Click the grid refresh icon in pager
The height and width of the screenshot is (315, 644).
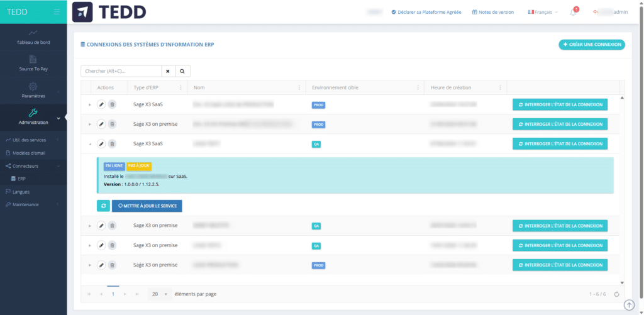[x=616, y=294]
